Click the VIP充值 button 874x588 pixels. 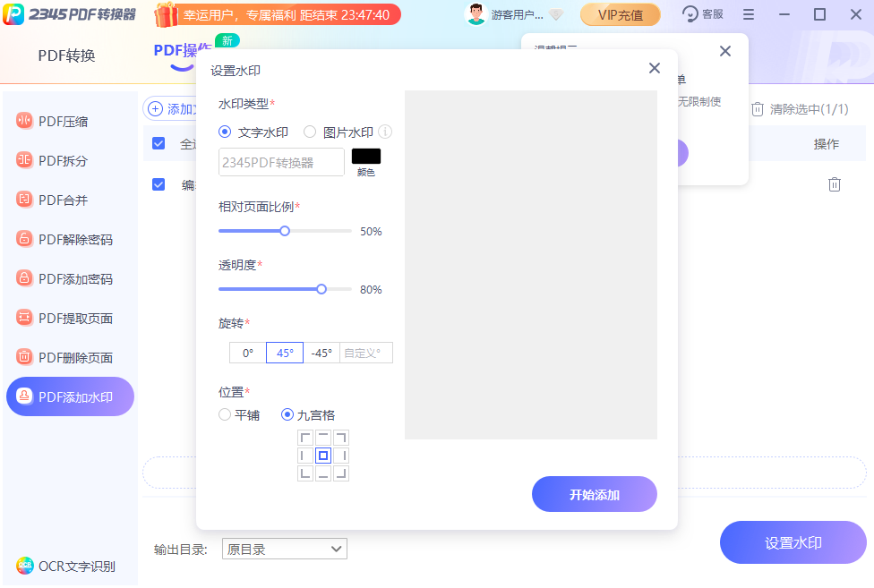tap(620, 14)
